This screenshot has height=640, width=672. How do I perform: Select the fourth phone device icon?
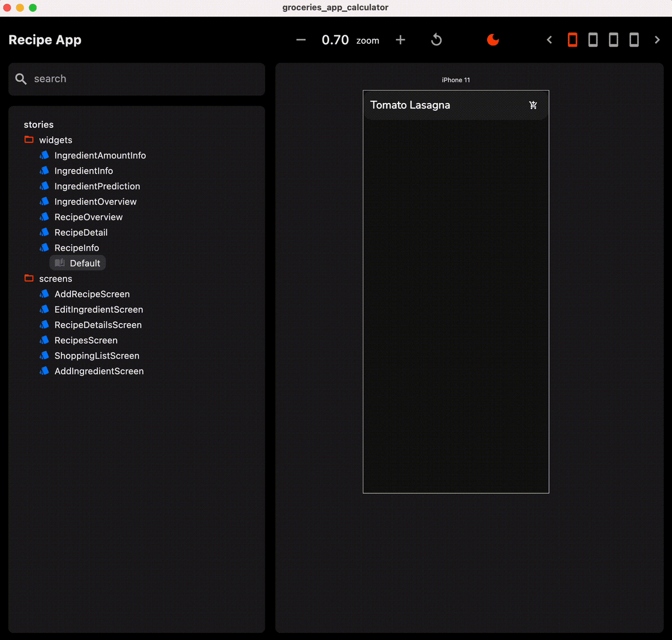tap(634, 40)
